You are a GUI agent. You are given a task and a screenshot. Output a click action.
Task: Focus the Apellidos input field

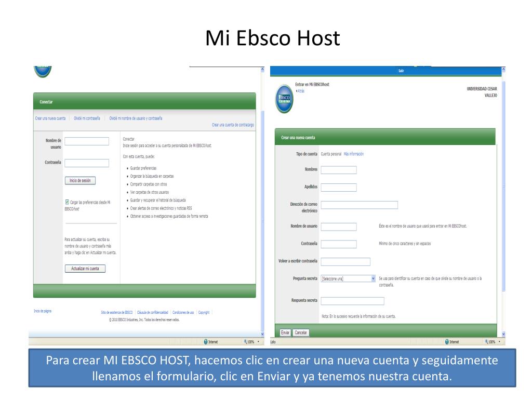[x=339, y=187]
